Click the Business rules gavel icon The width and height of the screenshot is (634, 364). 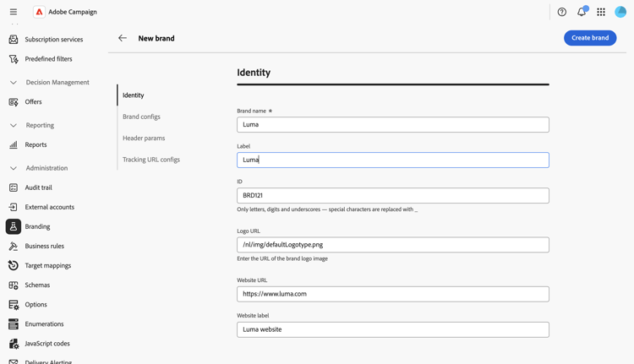click(14, 246)
